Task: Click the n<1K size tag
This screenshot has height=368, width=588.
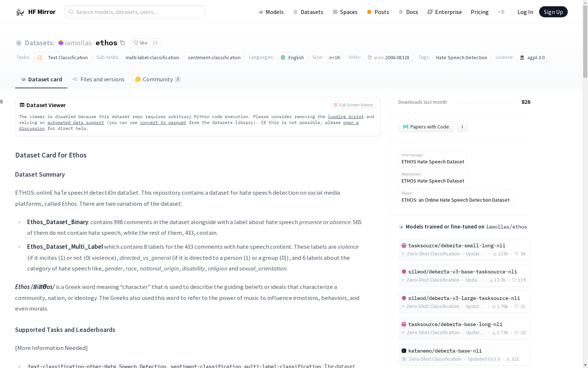Action: click(334, 57)
